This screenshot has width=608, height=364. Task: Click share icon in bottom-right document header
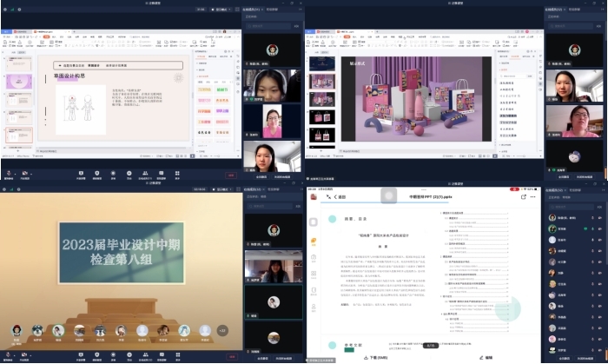pyautogui.click(x=523, y=197)
